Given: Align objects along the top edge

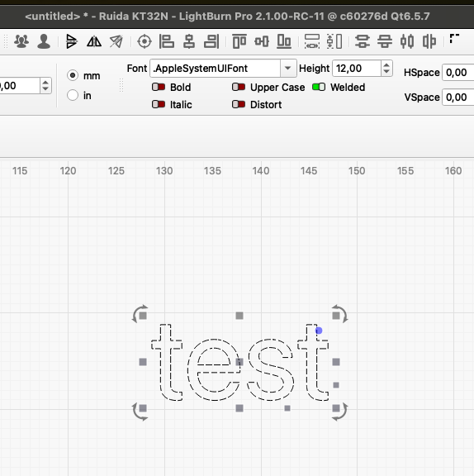Looking at the screenshot, I should point(239,41).
